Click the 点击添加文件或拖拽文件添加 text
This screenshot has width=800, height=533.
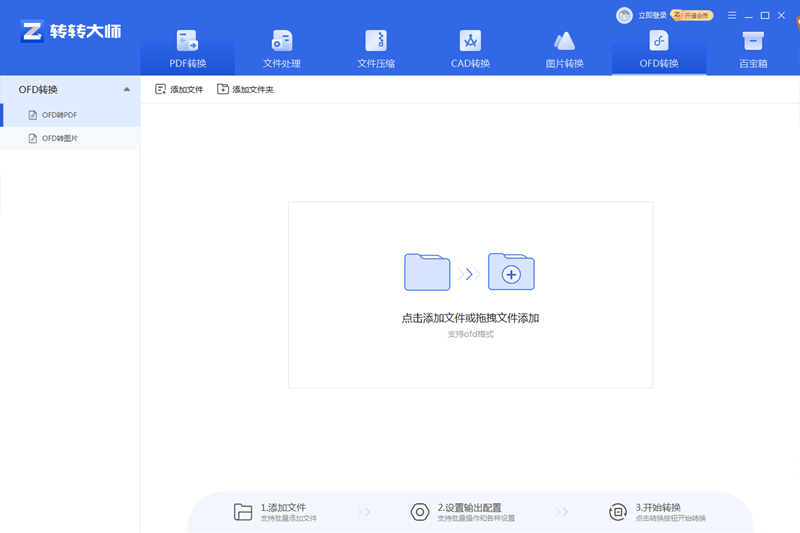point(470,318)
